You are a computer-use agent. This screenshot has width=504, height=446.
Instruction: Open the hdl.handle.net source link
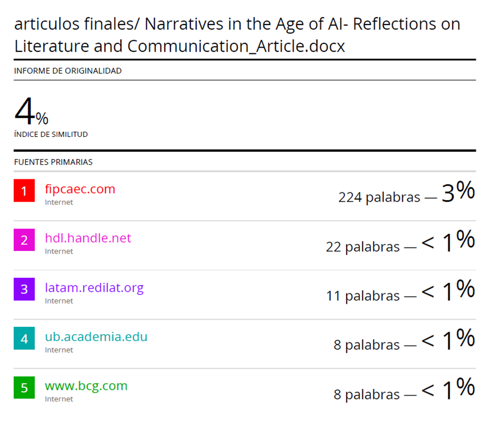pyautogui.click(x=88, y=238)
